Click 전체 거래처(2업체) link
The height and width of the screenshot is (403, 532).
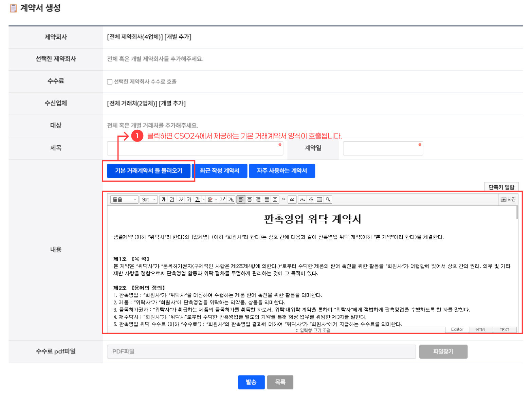point(132,103)
